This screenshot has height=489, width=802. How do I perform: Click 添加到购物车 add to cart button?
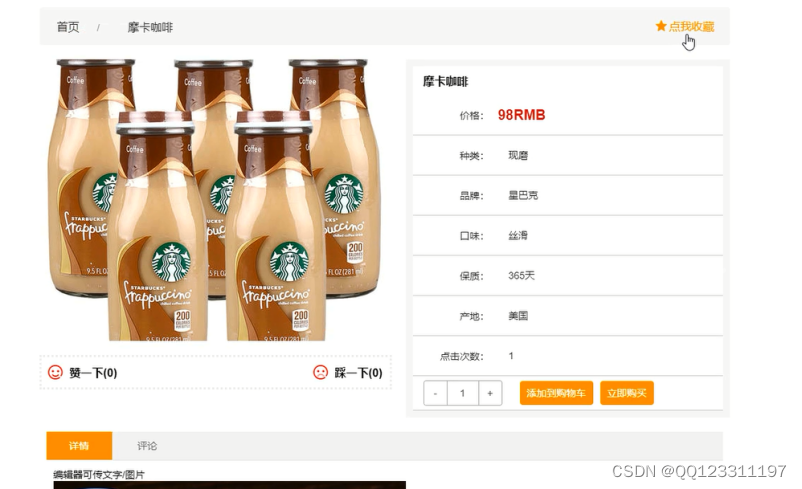[x=556, y=393]
